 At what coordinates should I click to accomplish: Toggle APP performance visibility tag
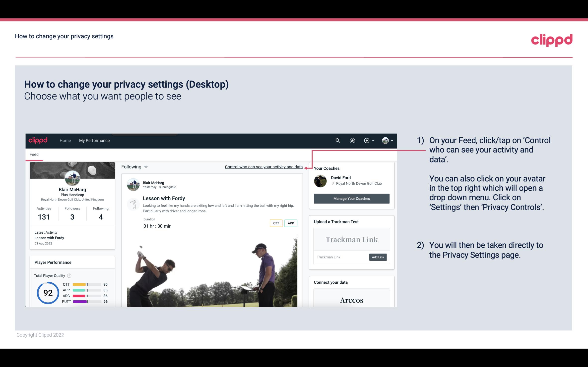291,223
